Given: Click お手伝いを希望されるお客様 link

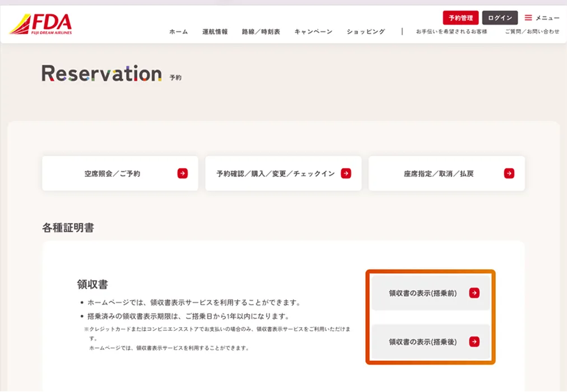Looking at the screenshot, I should [451, 32].
